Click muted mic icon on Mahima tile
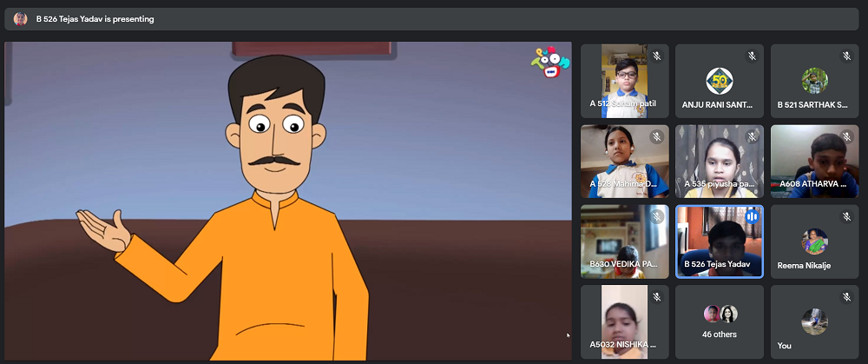 point(657,136)
